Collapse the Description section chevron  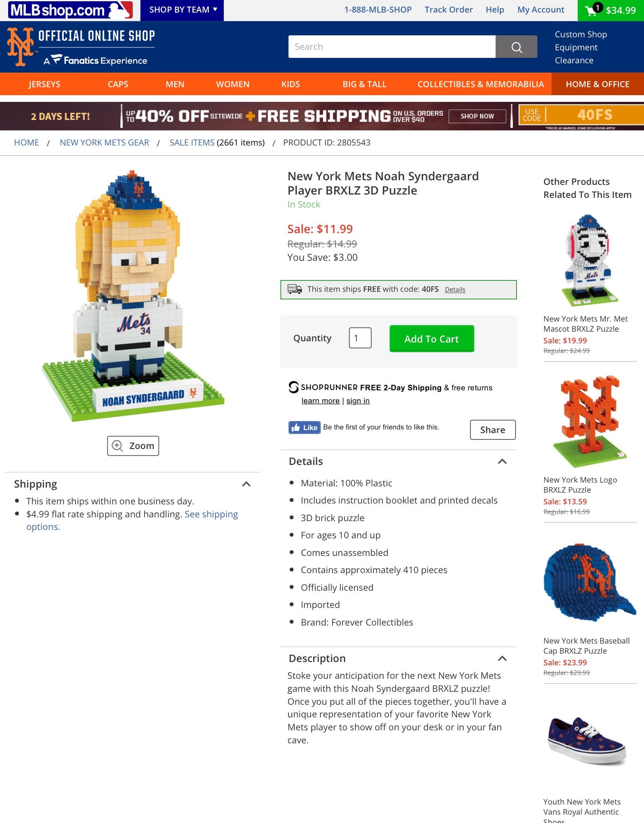click(502, 659)
